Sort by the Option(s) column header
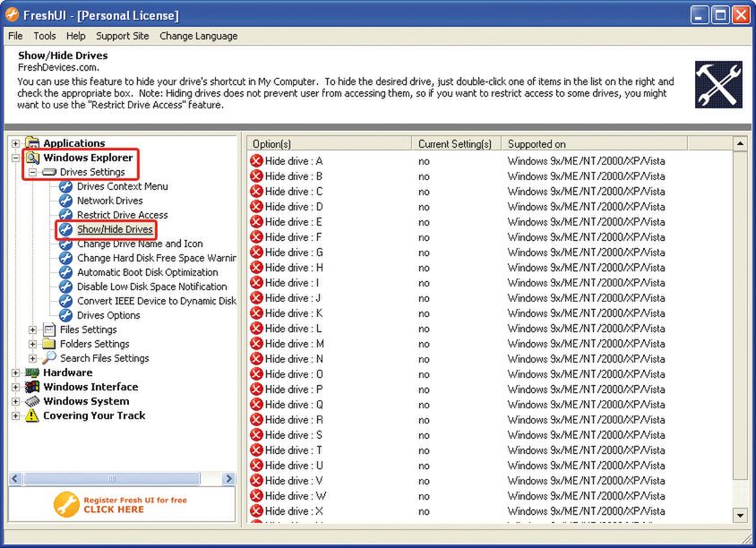This screenshot has width=756, height=548. click(x=330, y=143)
